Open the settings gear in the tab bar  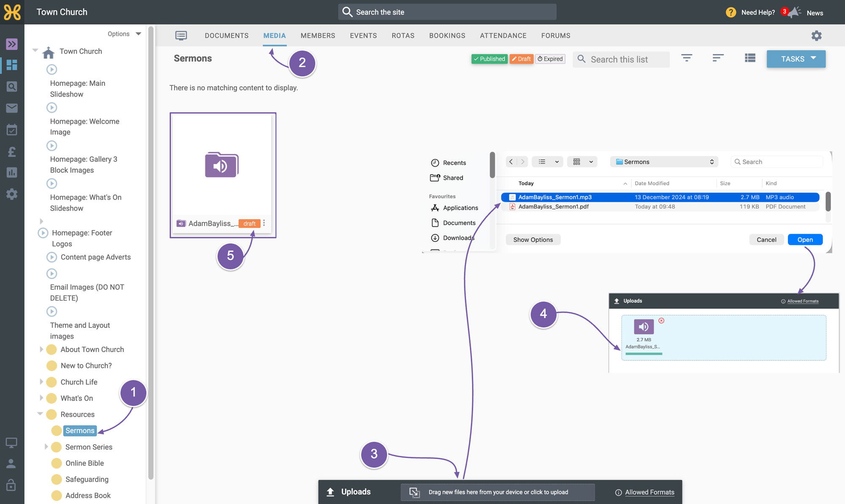pyautogui.click(x=816, y=35)
